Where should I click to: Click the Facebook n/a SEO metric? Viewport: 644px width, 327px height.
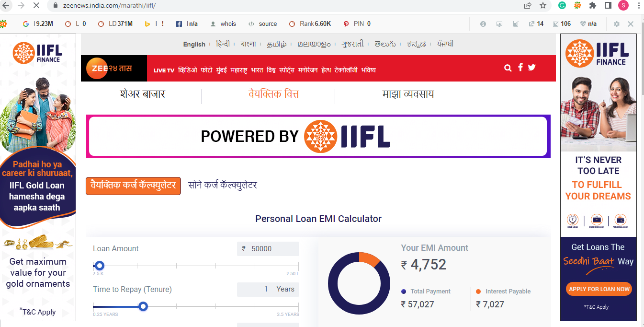click(x=187, y=24)
